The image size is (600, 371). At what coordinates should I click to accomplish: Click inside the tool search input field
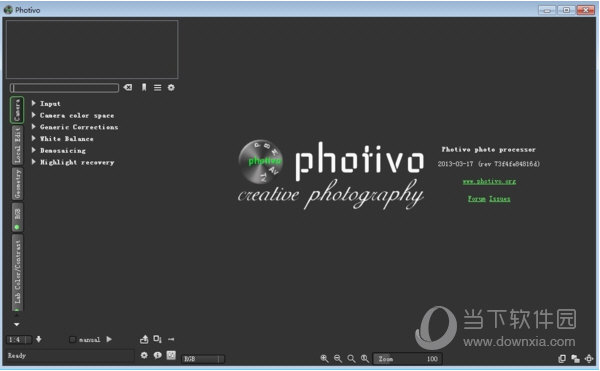pos(64,88)
